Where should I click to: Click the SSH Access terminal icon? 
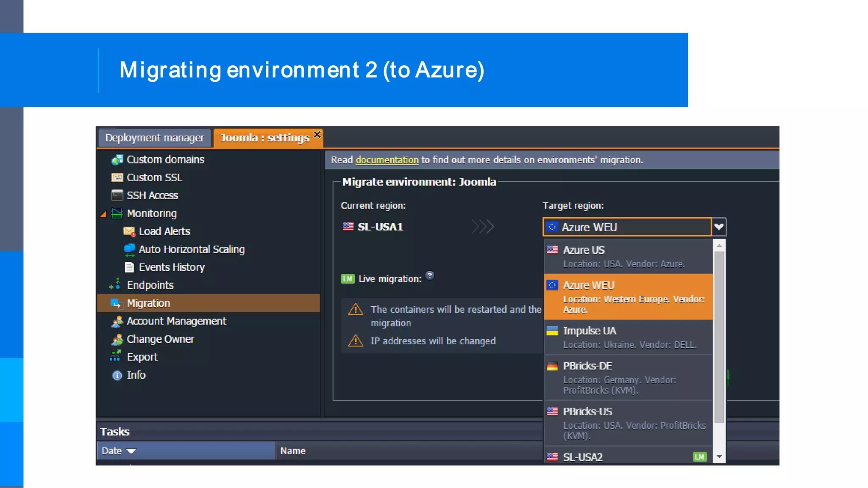pos(117,195)
